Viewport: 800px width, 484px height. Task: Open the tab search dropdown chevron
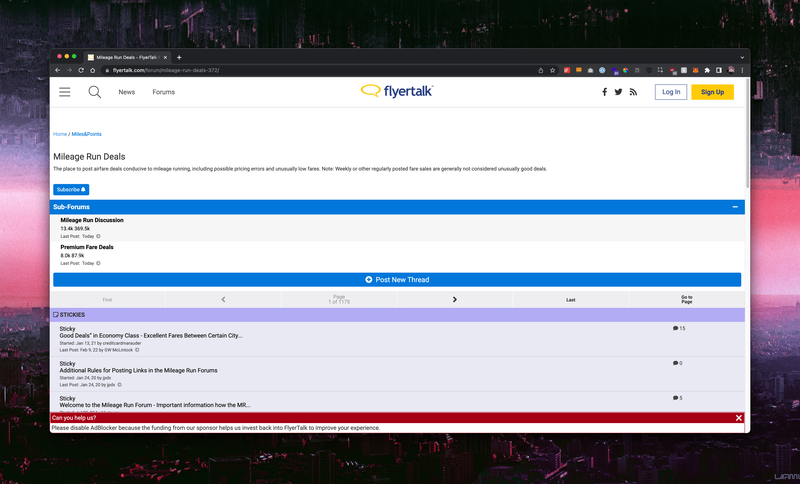coord(742,58)
